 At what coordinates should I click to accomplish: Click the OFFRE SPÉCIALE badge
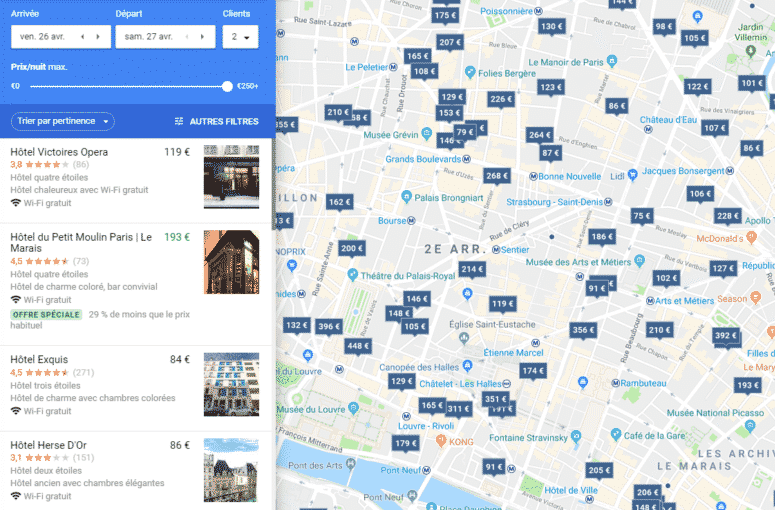pyautogui.click(x=46, y=315)
